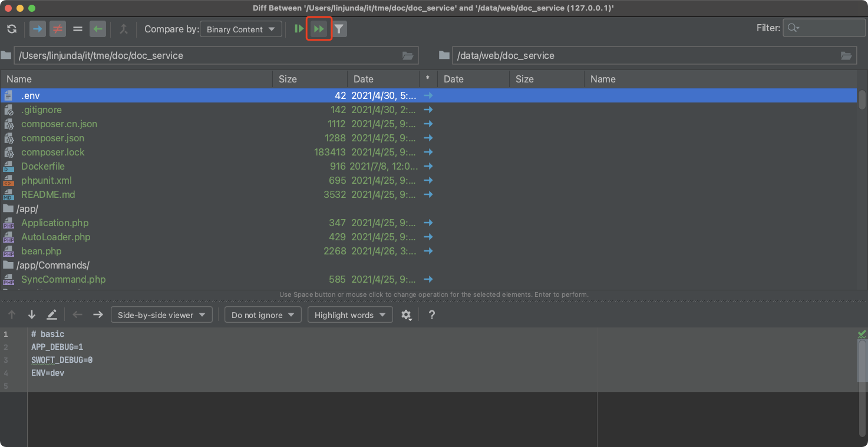Select the README.md file row
The width and height of the screenshot is (868, 447).
coord(428,194)
